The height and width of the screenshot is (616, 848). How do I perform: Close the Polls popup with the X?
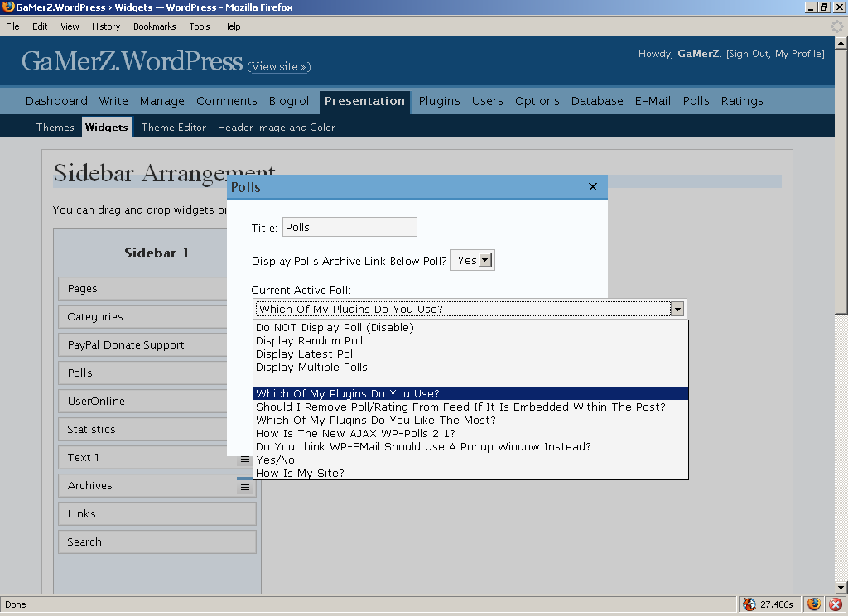tap(592, 187)
